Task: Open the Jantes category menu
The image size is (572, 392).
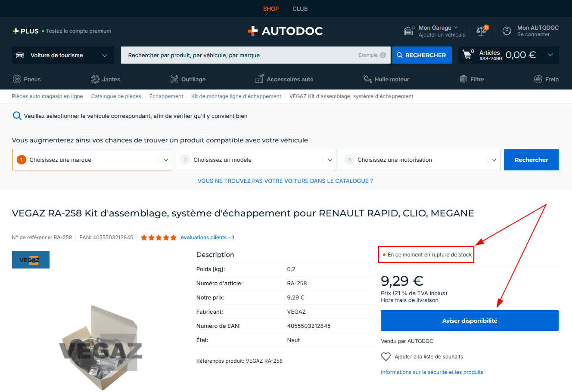Action: pos(106,79)
